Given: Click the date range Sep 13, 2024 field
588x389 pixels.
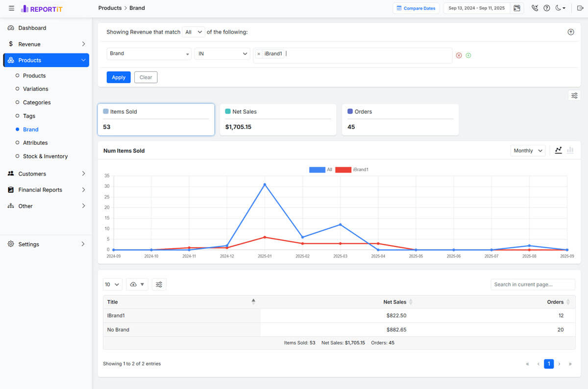Looking at the screenshot, I should click(x=476, y=8).
